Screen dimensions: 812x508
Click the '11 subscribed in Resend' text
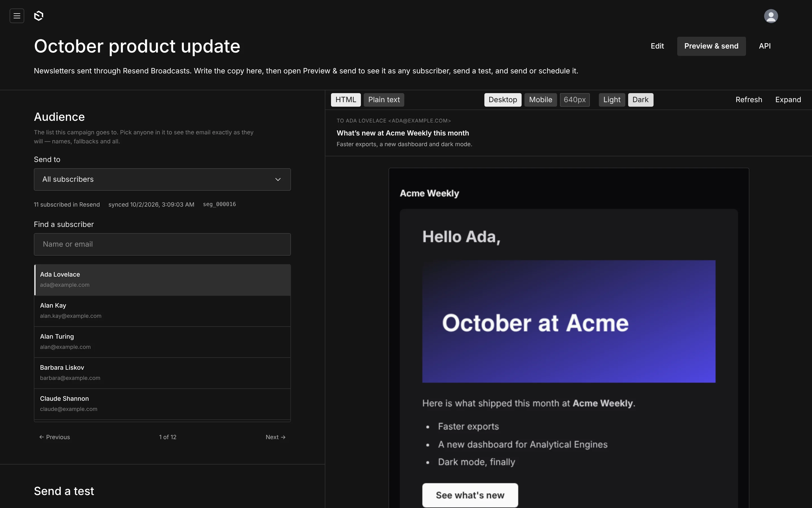67,205
